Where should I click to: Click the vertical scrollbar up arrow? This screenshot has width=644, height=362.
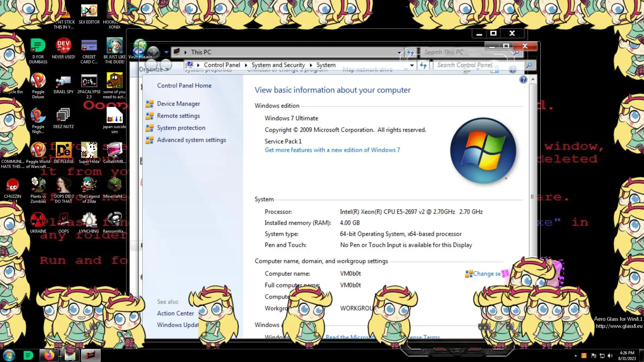pos(533,79)
